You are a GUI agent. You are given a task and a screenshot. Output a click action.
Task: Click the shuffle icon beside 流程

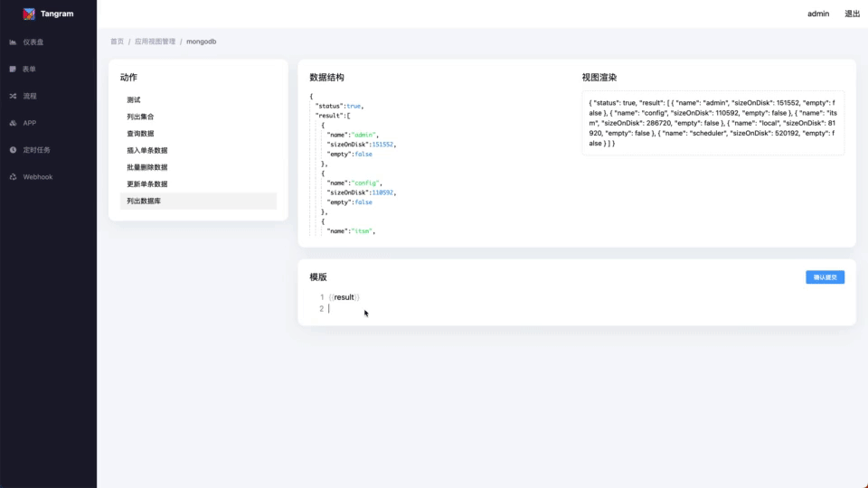click(x=13, y=96)
